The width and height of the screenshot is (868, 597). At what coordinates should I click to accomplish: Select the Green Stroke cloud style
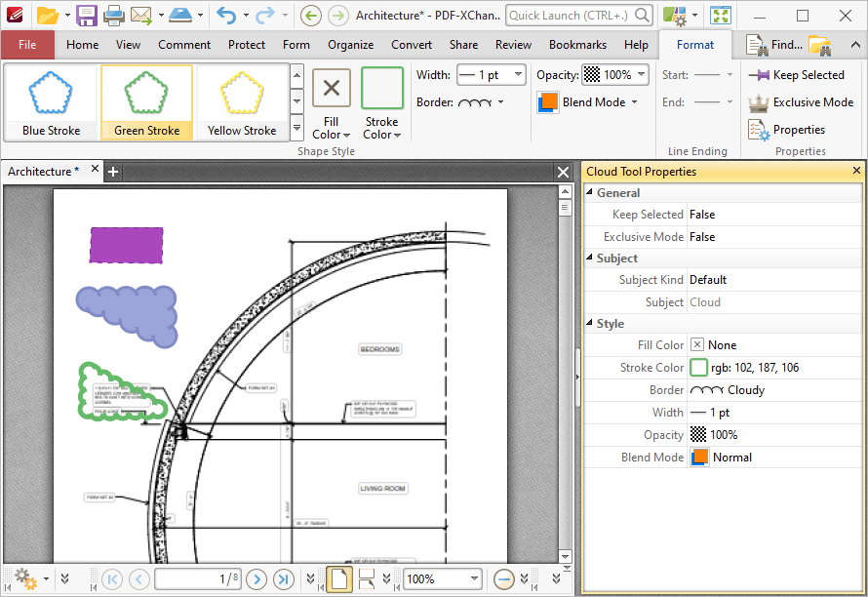146,102
